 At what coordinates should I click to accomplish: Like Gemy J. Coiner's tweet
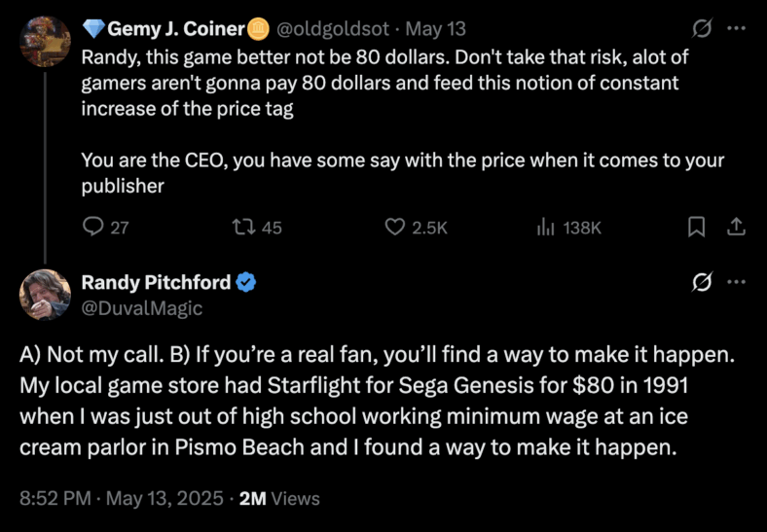point(394,227)
